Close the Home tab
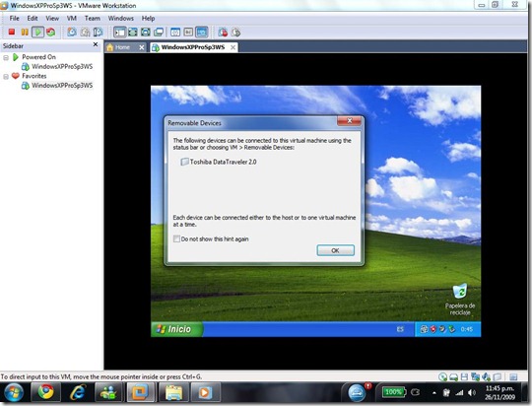The width and height of the screenshot is (532, 406). 142,47
